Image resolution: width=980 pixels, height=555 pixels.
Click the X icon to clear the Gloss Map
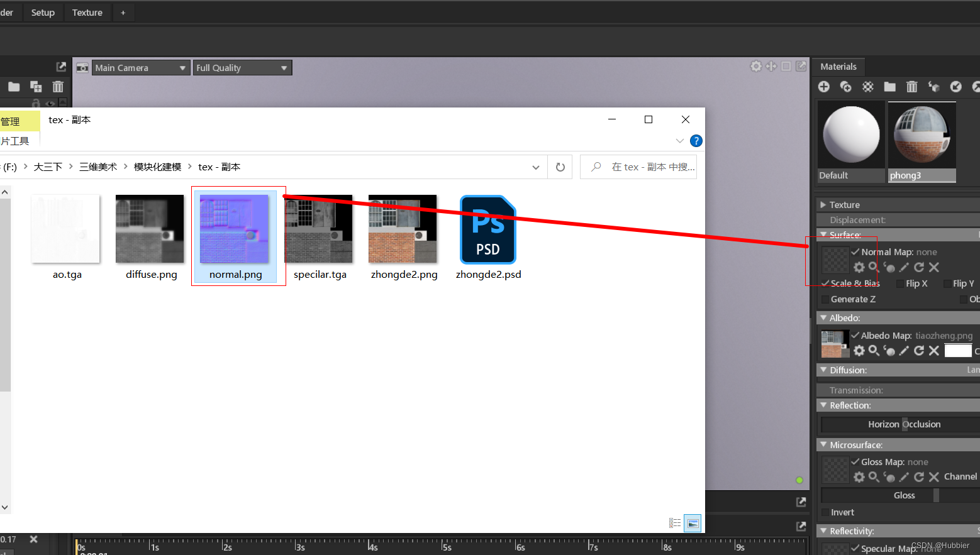coord(933,476)
